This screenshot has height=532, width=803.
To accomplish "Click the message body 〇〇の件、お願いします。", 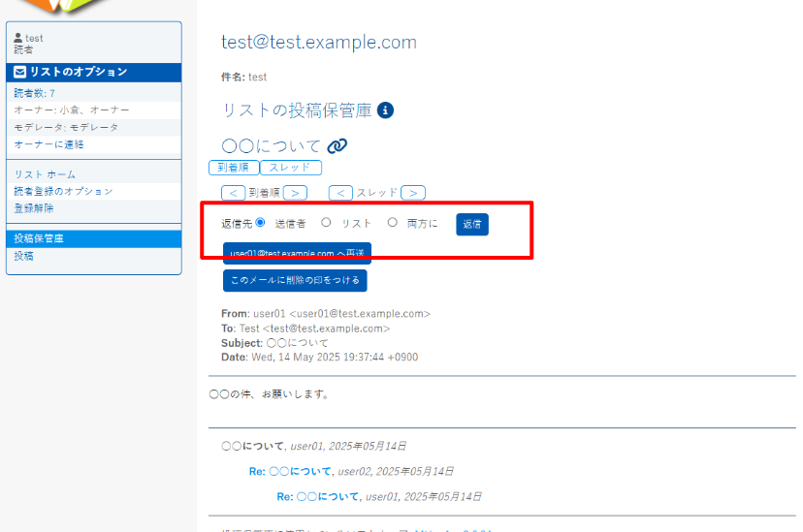I will point(271,393).
